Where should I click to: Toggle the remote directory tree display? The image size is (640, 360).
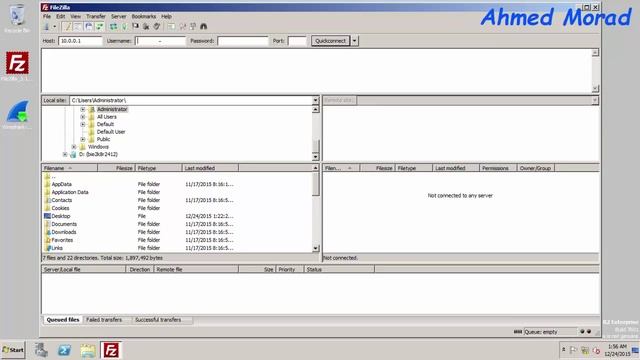click(89, 27)
